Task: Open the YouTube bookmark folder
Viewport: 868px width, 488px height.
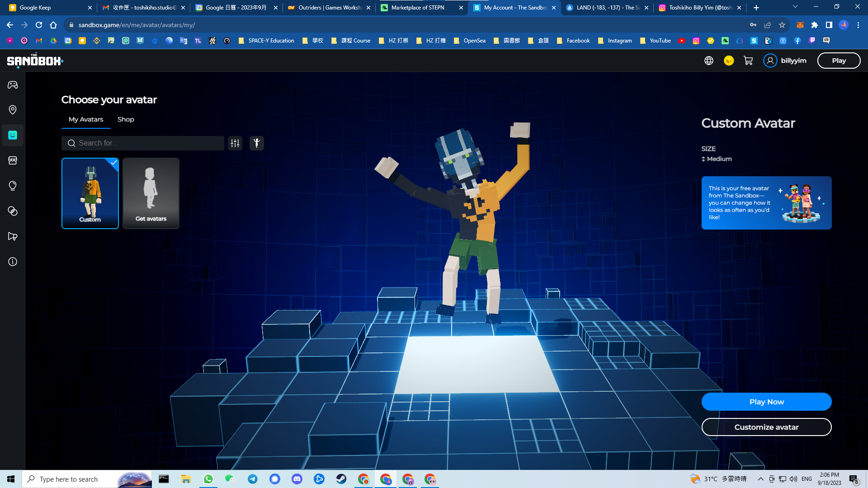Action: point(656,41)
